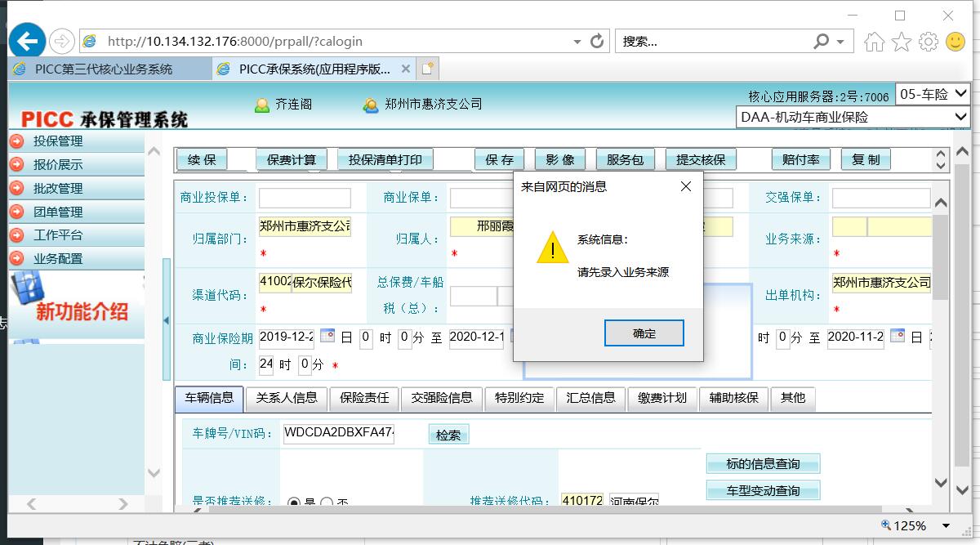The width and height of the screenshot is (980, 545).
Task: Switch to the 保险责任 tab
Action: [364, 398]
